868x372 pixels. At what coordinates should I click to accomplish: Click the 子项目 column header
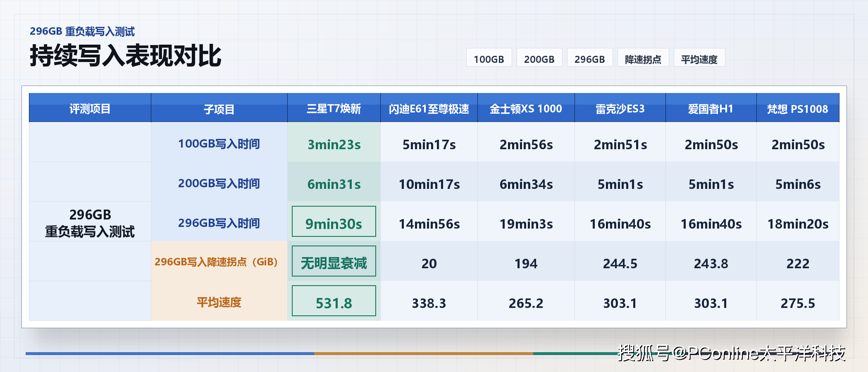pos(219,108)
